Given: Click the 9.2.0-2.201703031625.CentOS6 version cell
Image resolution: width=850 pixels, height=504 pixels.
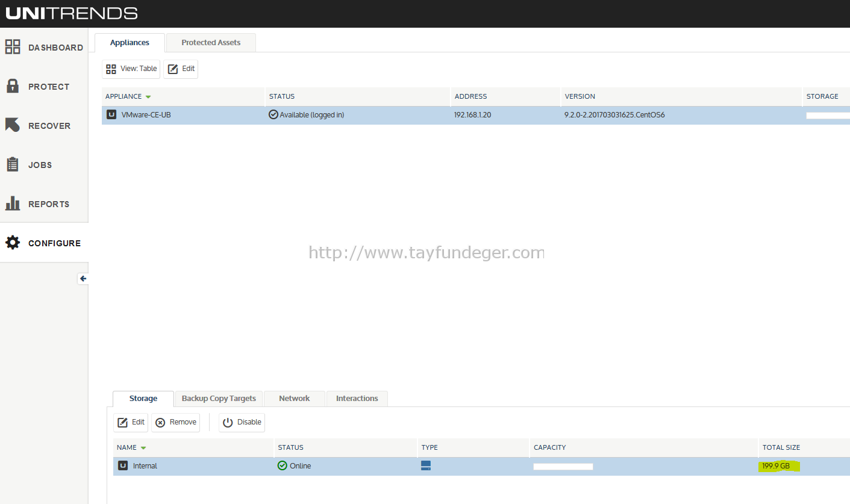Looking at the screenshot, I should pos(614,115).
